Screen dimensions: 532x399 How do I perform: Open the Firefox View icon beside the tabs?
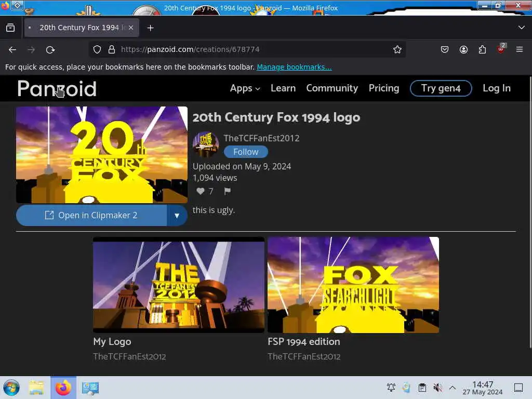10,28
